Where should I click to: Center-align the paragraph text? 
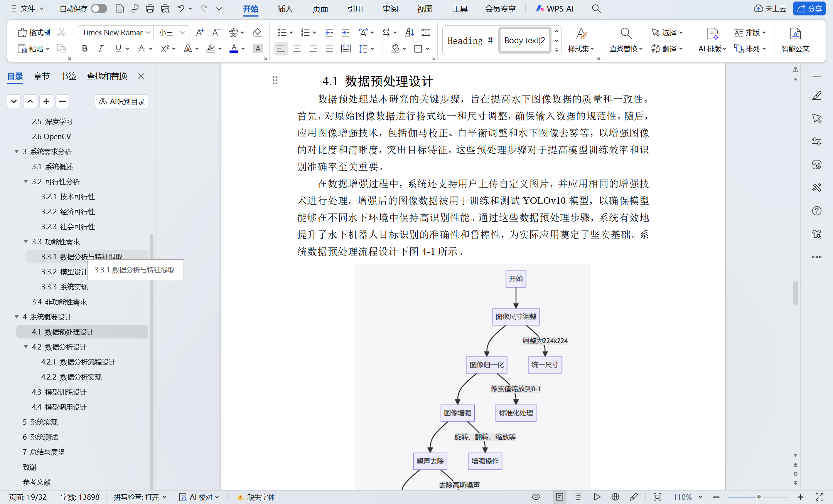[297, 49]
